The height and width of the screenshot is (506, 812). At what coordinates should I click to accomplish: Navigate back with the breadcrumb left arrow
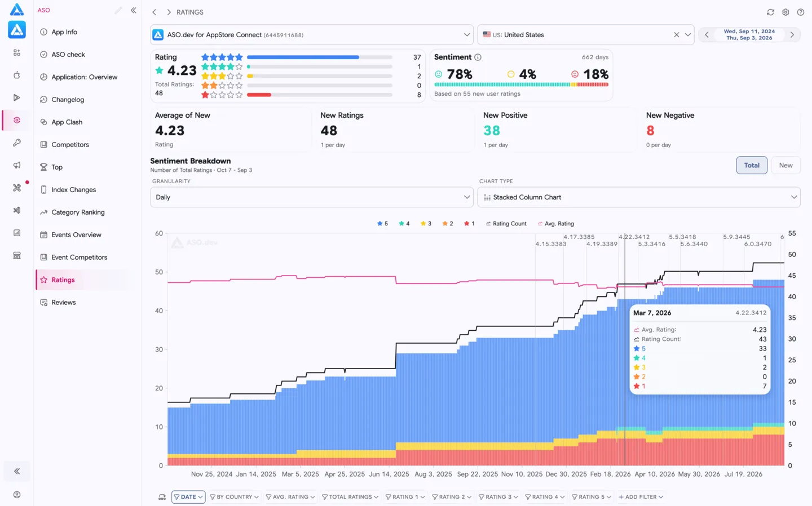coord(154,12)
